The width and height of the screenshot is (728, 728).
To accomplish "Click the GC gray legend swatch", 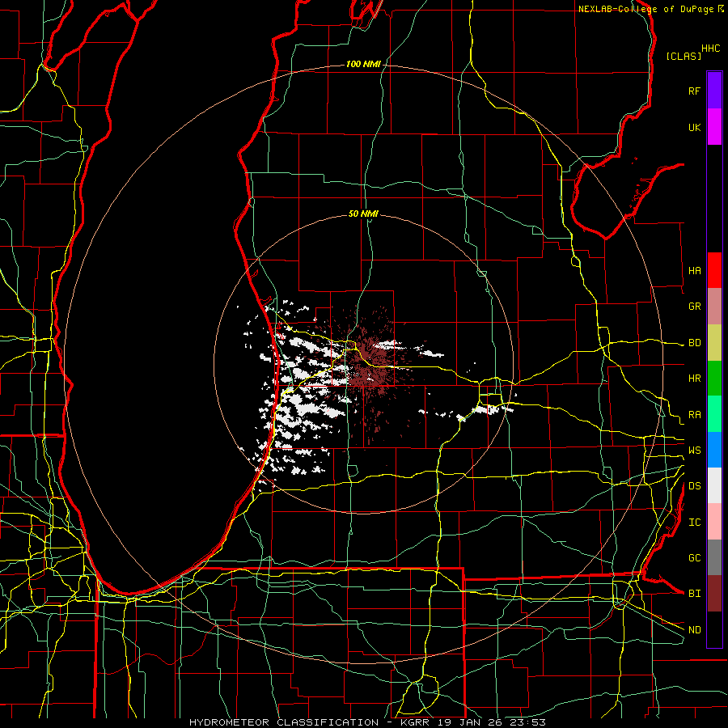I will [714, 557].
